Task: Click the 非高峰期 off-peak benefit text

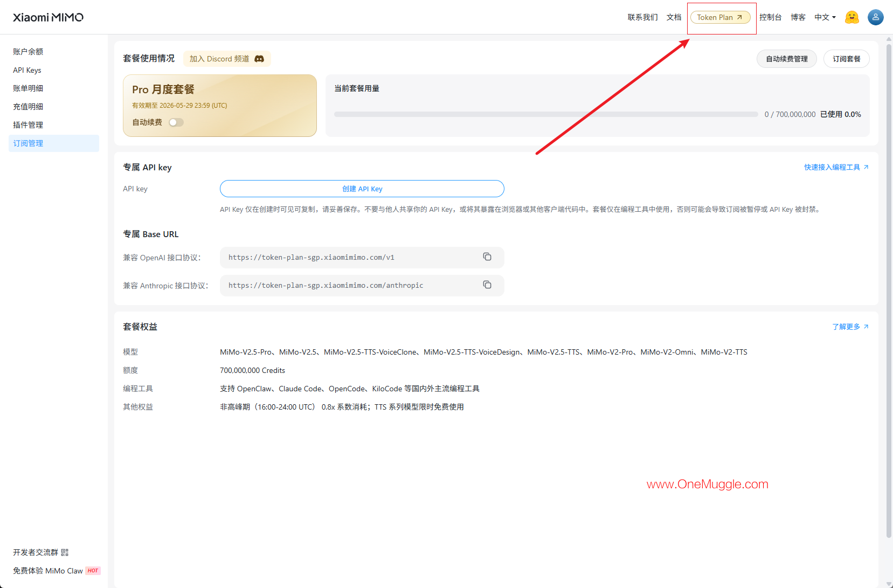Action: point(342,407)
